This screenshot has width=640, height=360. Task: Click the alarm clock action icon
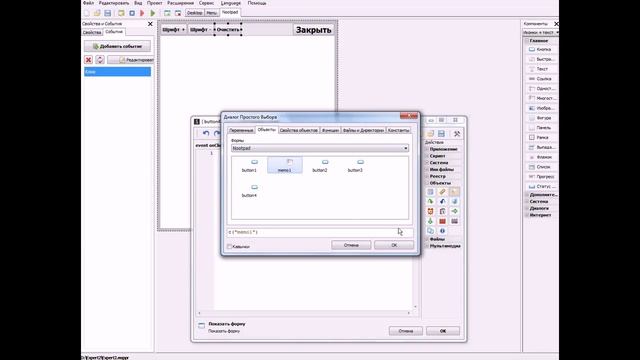point(431,211)
